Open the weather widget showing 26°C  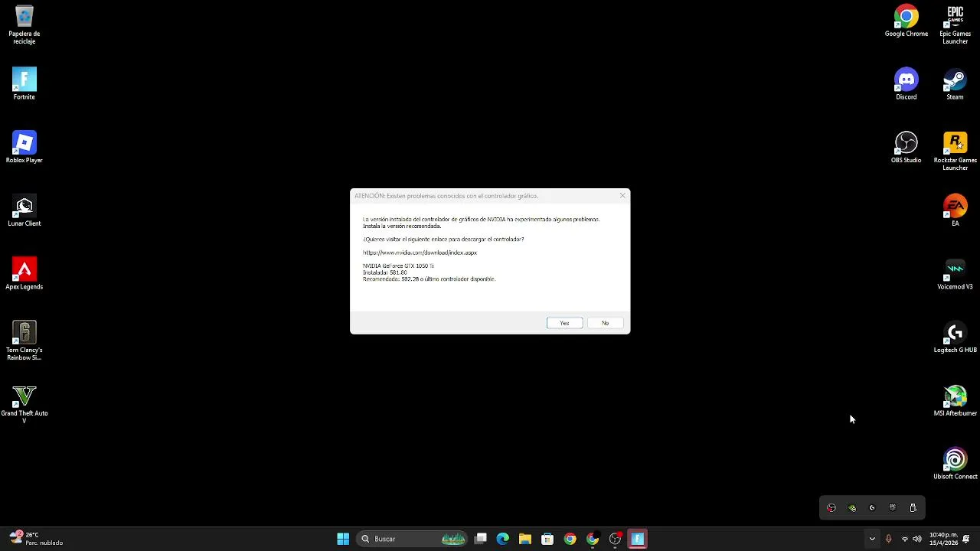point(36,539)
